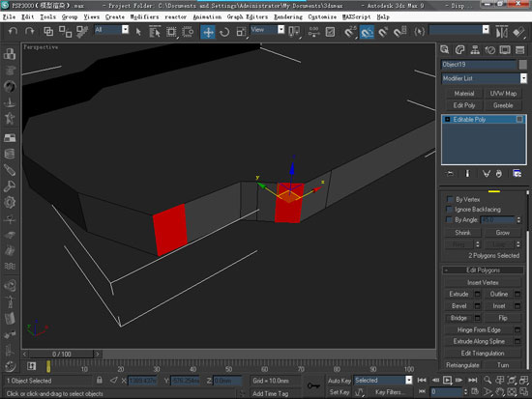Collapse the Edit Polygons rollout

click(483, 271)
